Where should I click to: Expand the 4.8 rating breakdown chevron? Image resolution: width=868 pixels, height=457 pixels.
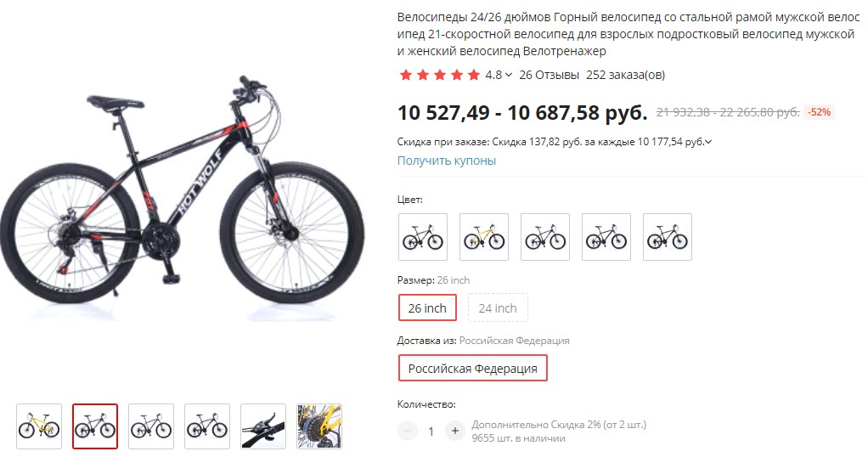[x=509, y=75]
